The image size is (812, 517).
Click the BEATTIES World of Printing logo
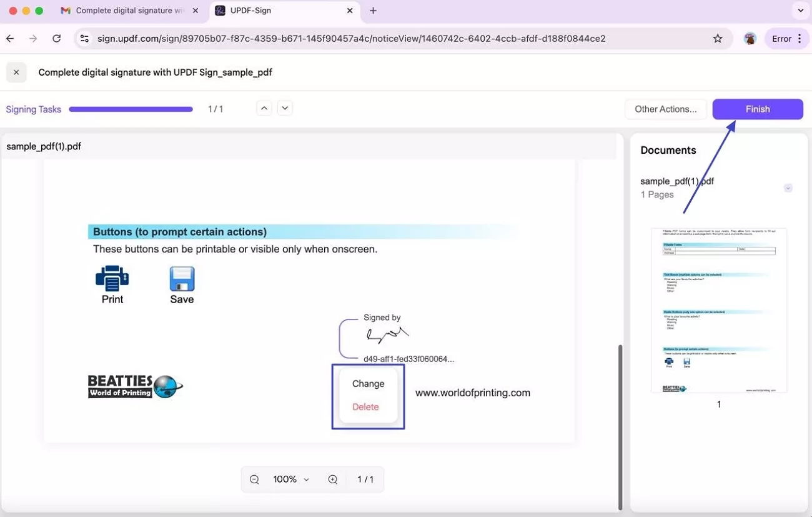[x=136, y=386]
